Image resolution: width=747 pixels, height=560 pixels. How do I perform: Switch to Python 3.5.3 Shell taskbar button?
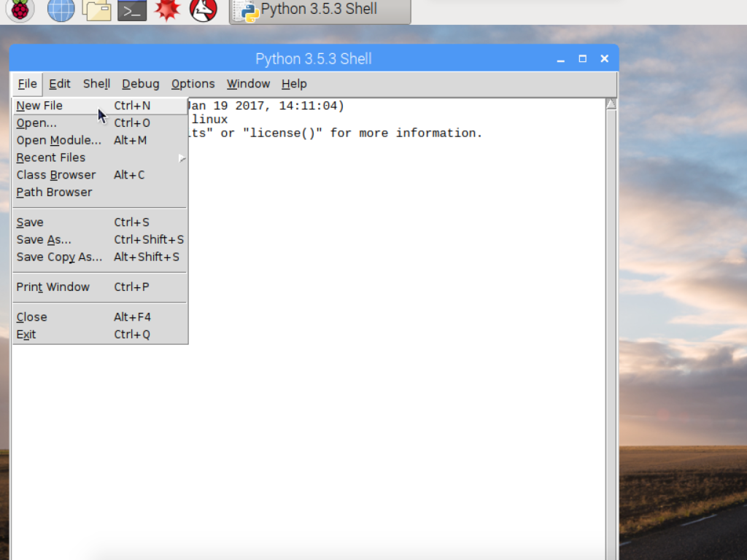point(320,10)
